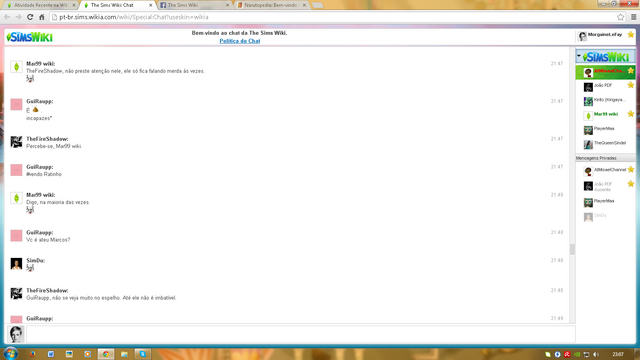Click your own avatar beside the input box
The image size is (640, 360).
[x=16, y=334]
